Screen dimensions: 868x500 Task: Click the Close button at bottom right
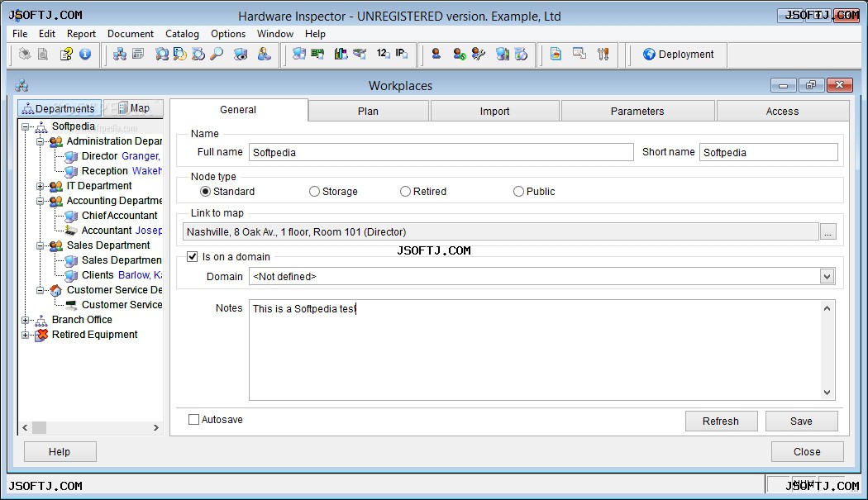807,452
